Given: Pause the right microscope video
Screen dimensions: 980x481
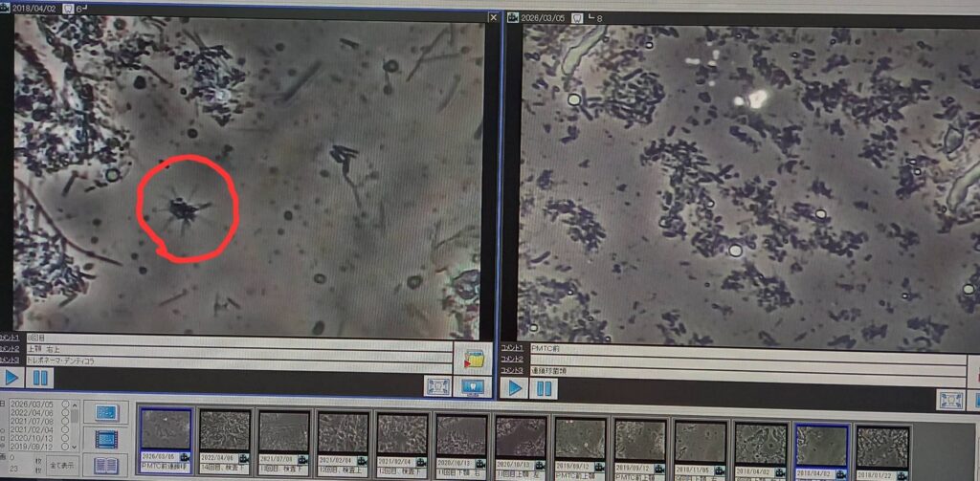Looking at the screenshot, I should point(543,388).
